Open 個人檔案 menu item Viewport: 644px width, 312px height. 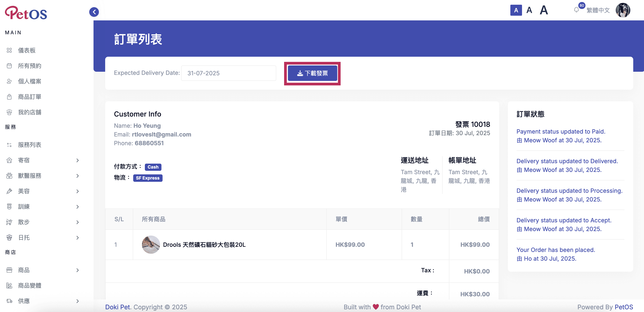point(30,81)
